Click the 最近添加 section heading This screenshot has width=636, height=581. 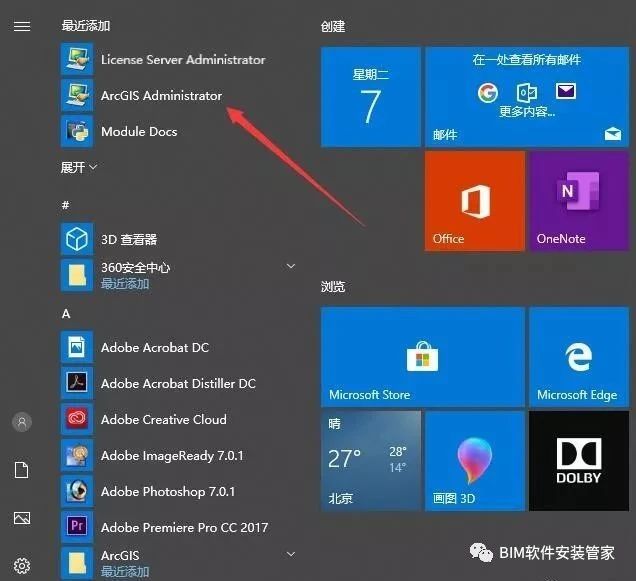coord(86,26)
